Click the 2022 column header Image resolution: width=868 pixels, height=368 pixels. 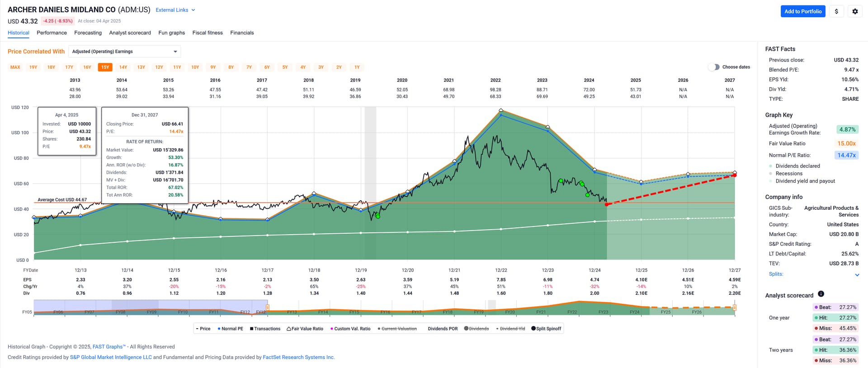coord(495,80)
